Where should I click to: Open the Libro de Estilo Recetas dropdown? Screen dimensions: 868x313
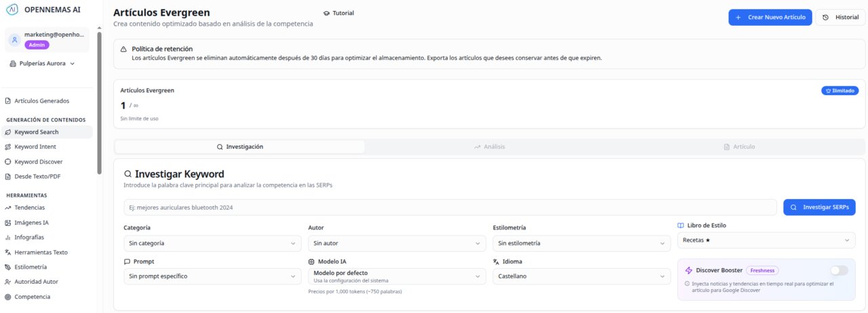point(766,240)
